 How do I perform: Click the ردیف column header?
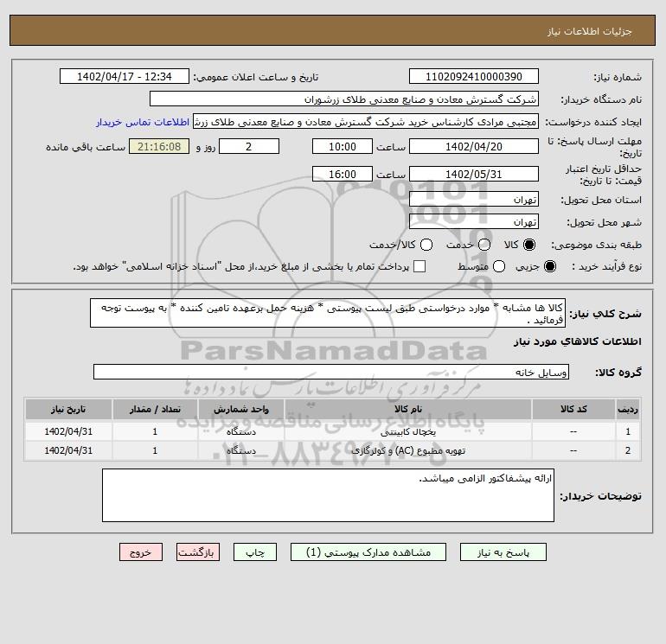click(628, 409)
